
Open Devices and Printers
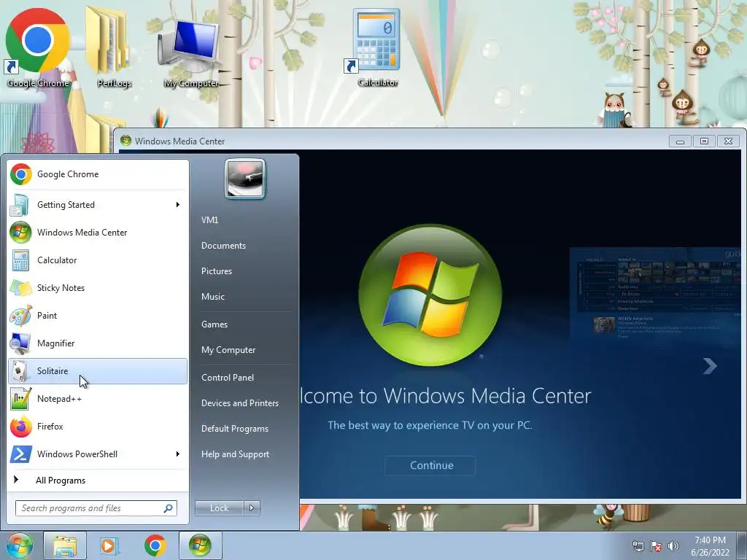coord(239,403)
